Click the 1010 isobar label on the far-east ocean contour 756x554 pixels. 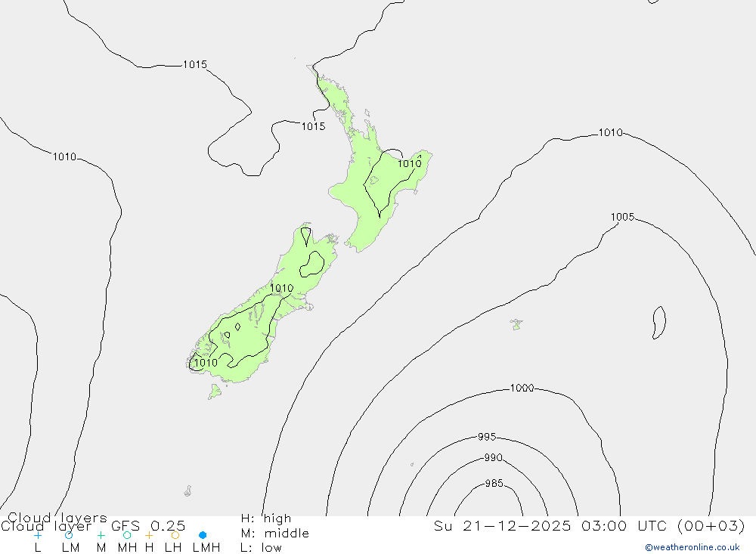click(610, 132)
